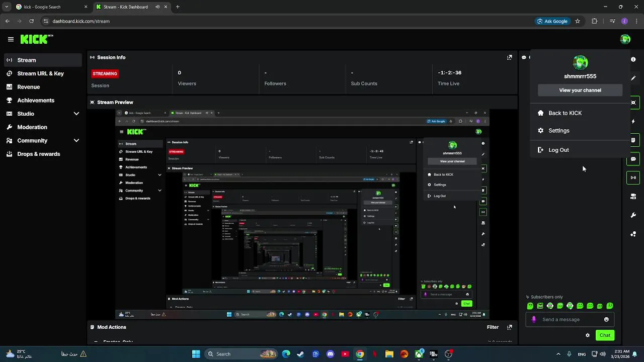
Task: Open Chrome extensions puzzle icon
Action: click(594, 21)
